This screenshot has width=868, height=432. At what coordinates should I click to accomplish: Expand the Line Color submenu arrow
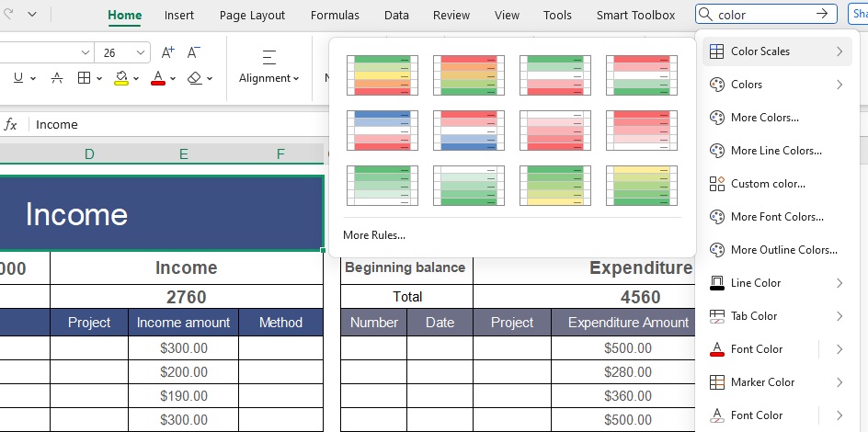(839, 283)
